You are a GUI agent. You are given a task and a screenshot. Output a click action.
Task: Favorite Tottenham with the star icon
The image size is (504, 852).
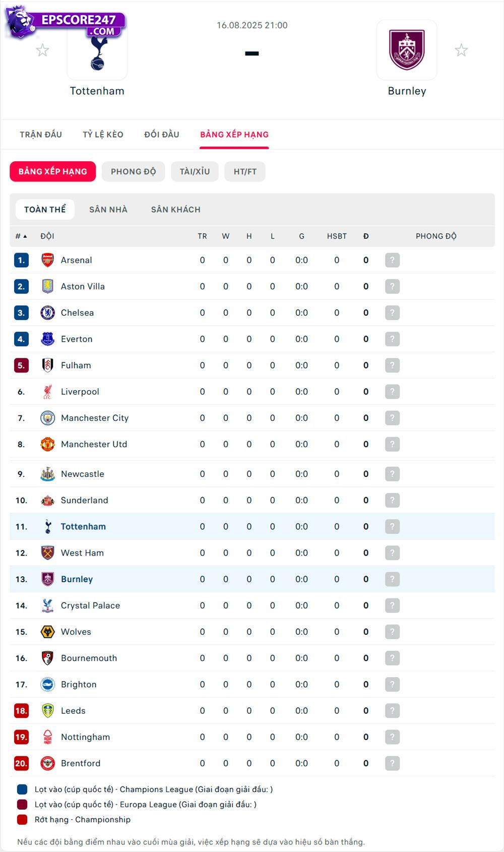(x=43, y=50)
